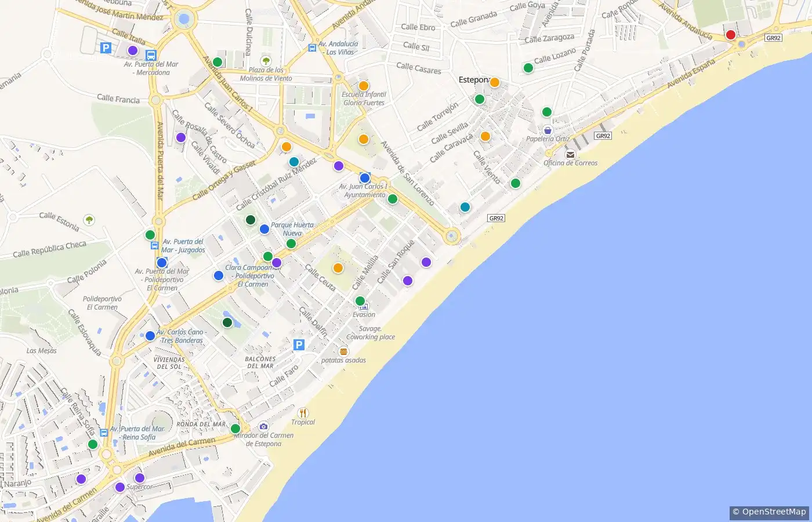Click the parking icon near Balcones del Mar
This screenshot has width=812, height=522.
pyautogui.click(x=299, y=345)
